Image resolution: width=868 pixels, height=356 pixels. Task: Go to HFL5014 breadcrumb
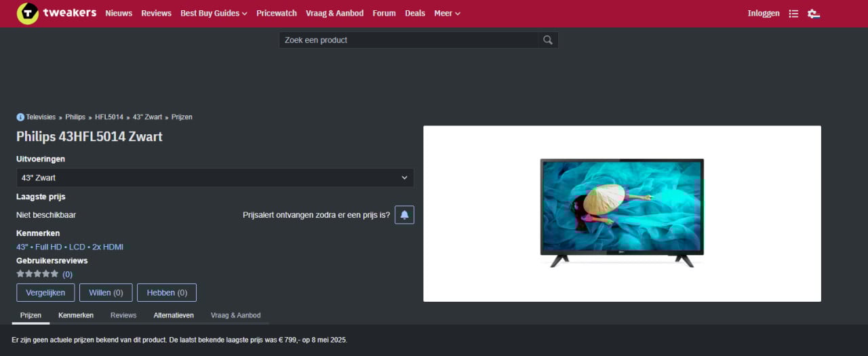[x=109, y=117]
